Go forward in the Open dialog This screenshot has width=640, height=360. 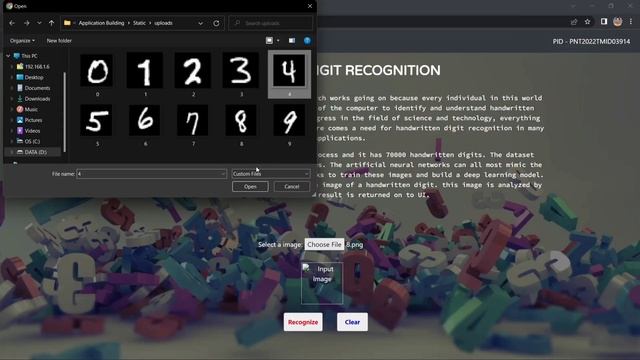click(27, 23)
